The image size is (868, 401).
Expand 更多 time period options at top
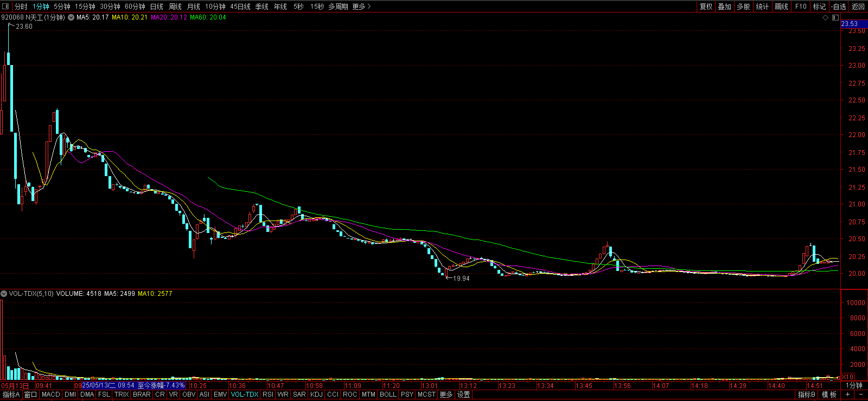coord(361,7)
